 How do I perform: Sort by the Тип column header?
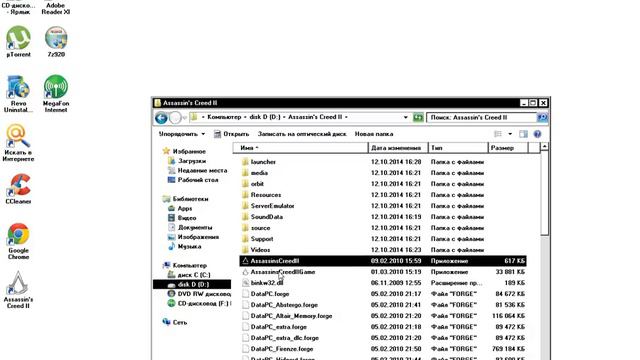tap(458, 148)
